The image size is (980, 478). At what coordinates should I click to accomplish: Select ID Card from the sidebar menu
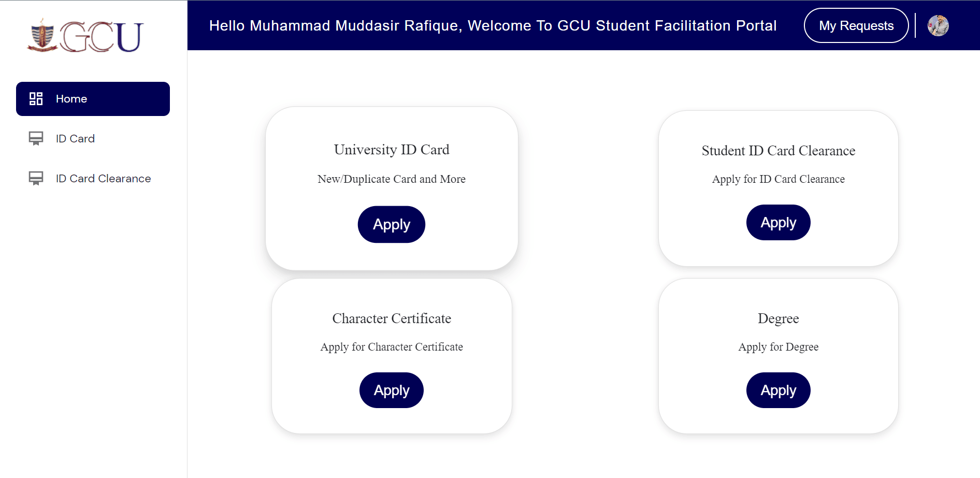pos(75,138)
